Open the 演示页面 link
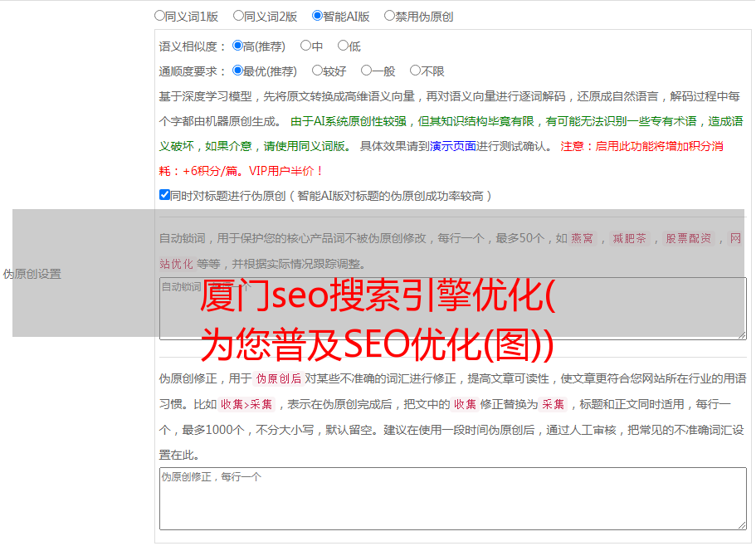This screenshot has width=756, height=546. [x=452, y=146]
